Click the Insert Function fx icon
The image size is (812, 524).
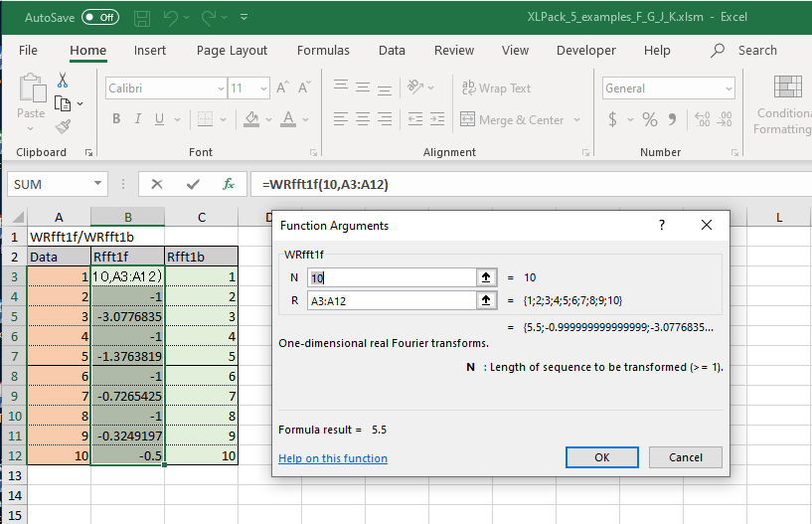[229, 184]
